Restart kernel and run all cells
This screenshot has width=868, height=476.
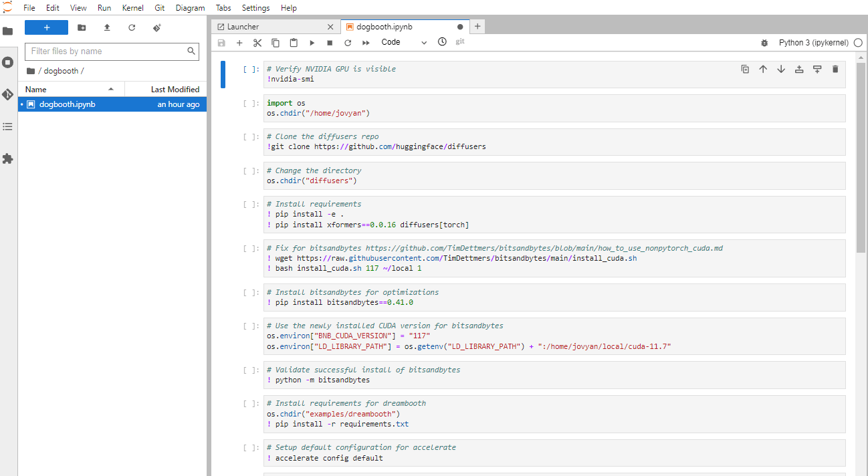(x=366, y=42)
